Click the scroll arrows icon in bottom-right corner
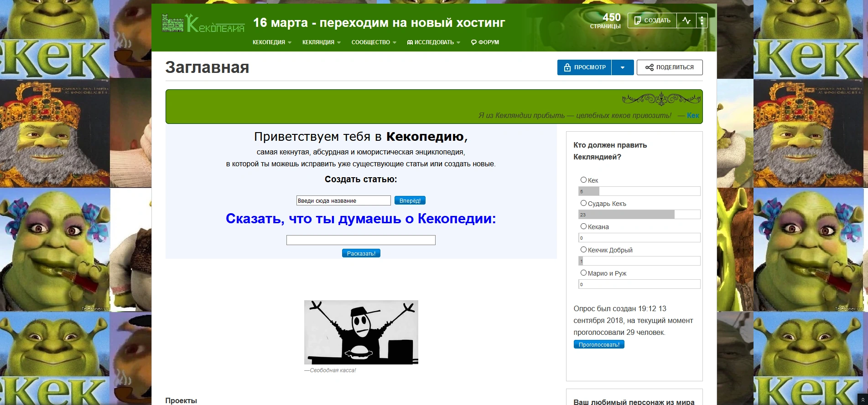The image size is (868, 405). (x=863, y=400)
